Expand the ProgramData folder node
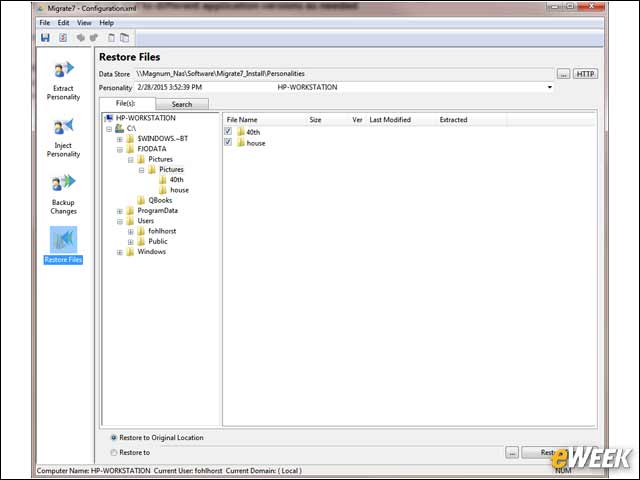This screenshot has height=480, width=640. (x=120, y=211)
